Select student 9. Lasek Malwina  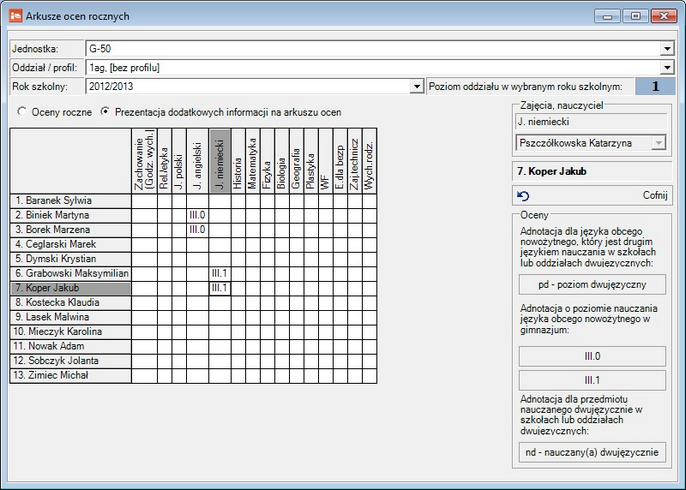[x=70, y=317]
